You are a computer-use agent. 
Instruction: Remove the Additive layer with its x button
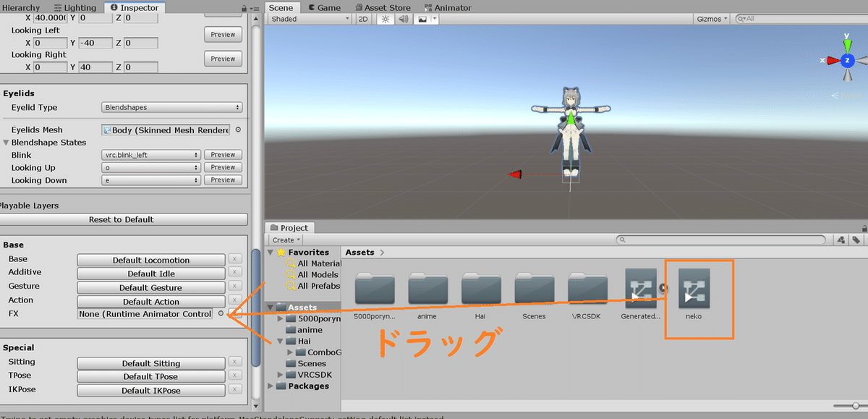235,272
